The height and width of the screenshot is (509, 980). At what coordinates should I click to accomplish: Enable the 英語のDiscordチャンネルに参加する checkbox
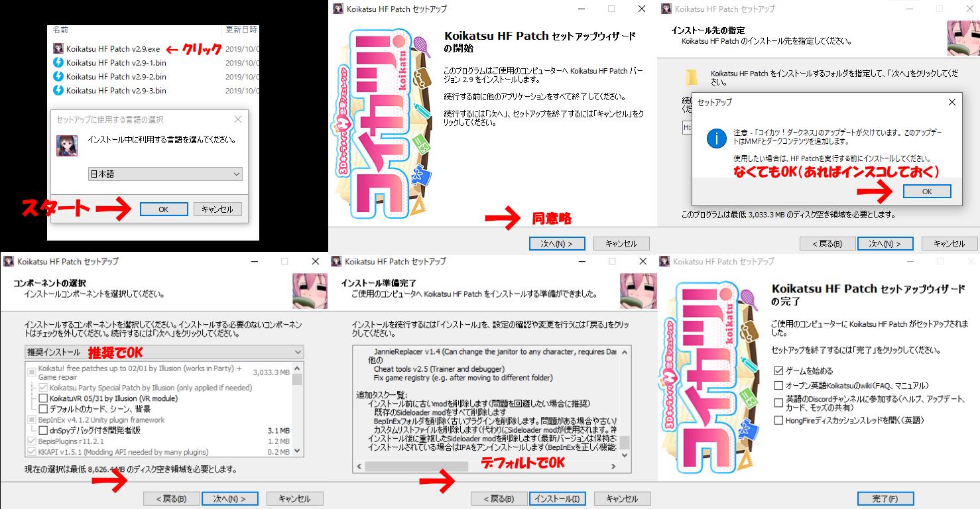tap(778, 402)
